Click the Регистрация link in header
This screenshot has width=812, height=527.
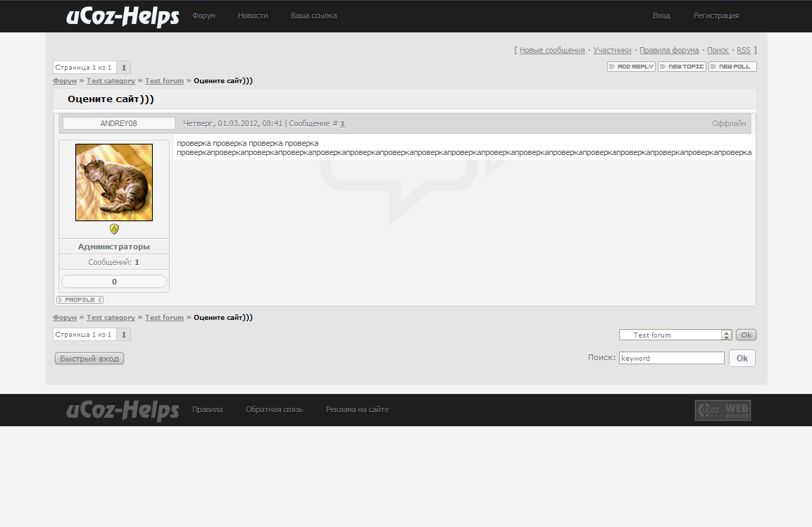coord(716,15)
